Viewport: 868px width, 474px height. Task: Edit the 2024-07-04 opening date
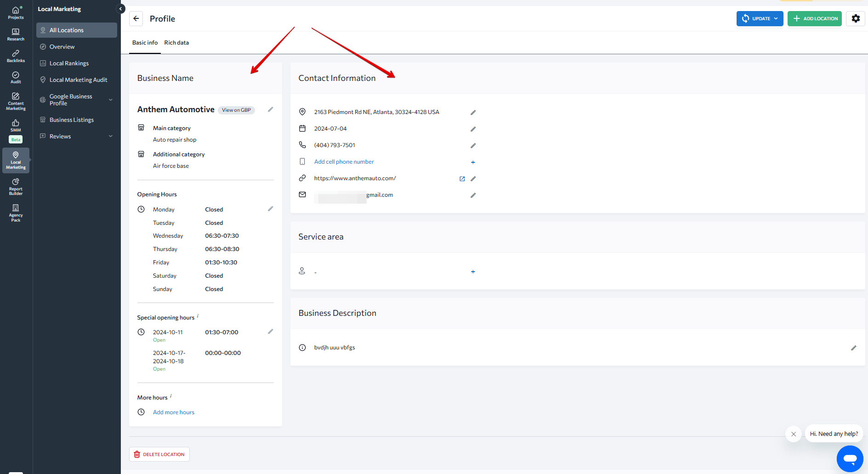tap(473, 129)
